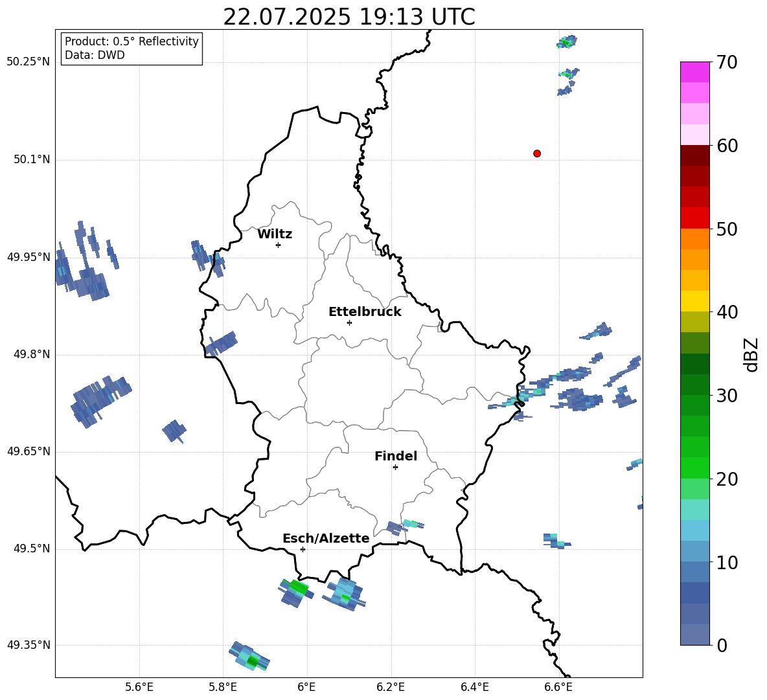The image size is (767, 700).
Task: Click the colorbar tick label 30
Action: [x=727, y=396]
